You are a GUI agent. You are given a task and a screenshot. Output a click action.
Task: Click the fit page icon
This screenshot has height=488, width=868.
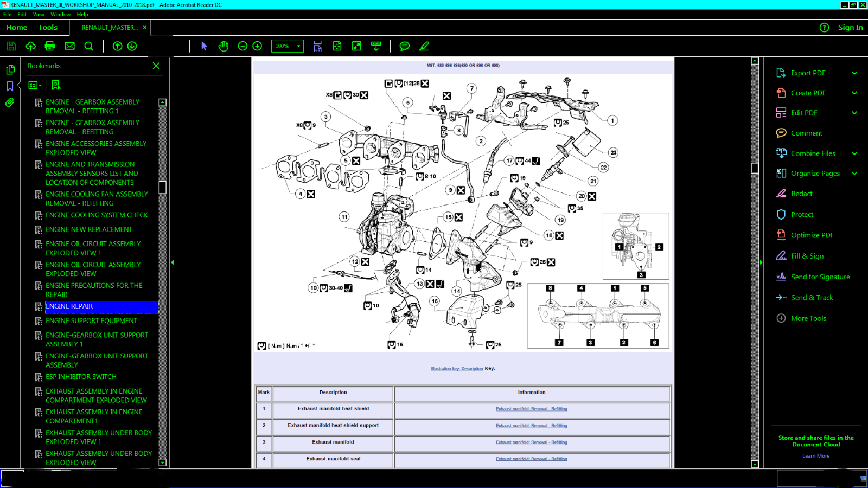(x=337, y=46)
